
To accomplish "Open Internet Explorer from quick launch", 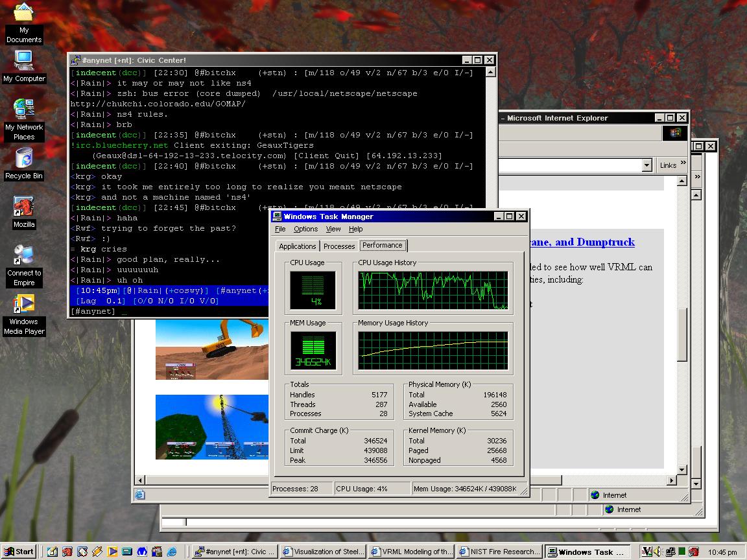I will point(172,552).
